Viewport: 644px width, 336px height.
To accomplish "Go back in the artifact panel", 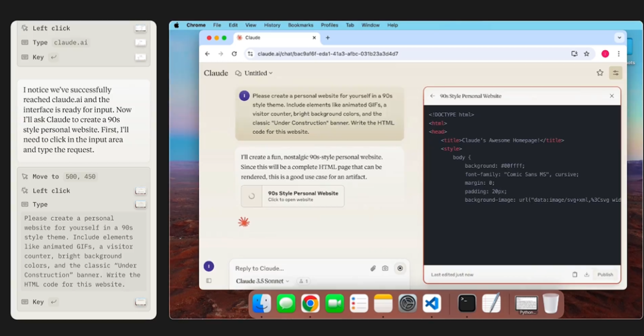I will point(432,96).
